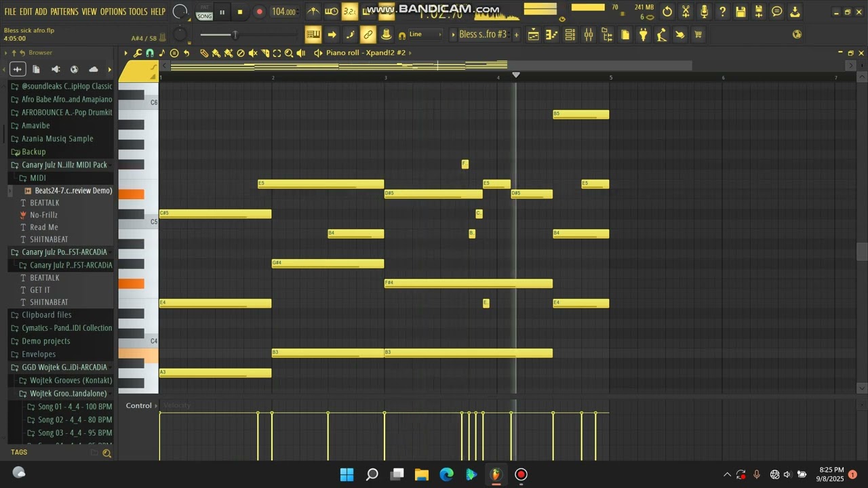Click the Save project floppy icon
The height and width of the screenshot is (488, 868).
point(741,12)
